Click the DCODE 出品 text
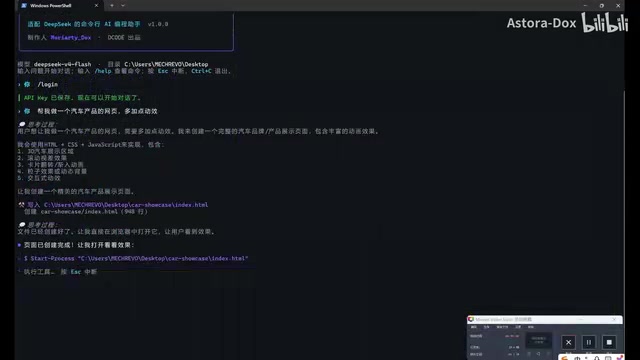 [x=124, y=38]
